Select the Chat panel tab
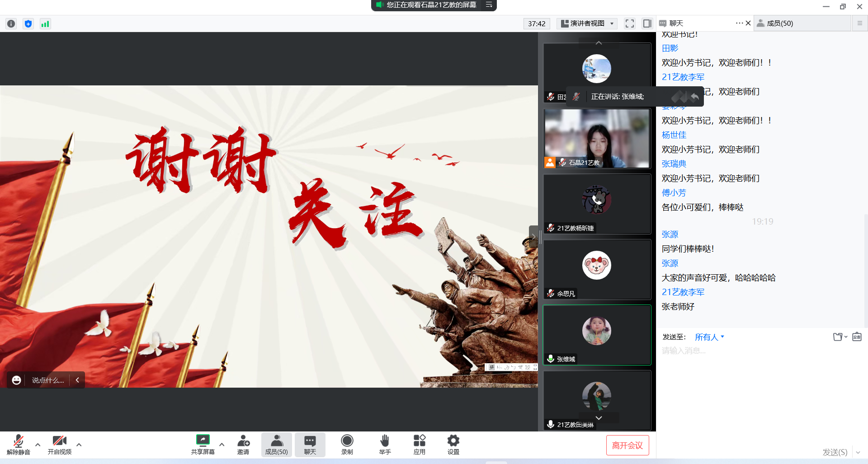Image resolution: width=868 pixels, height=464 pixels. tap(676, 23)
